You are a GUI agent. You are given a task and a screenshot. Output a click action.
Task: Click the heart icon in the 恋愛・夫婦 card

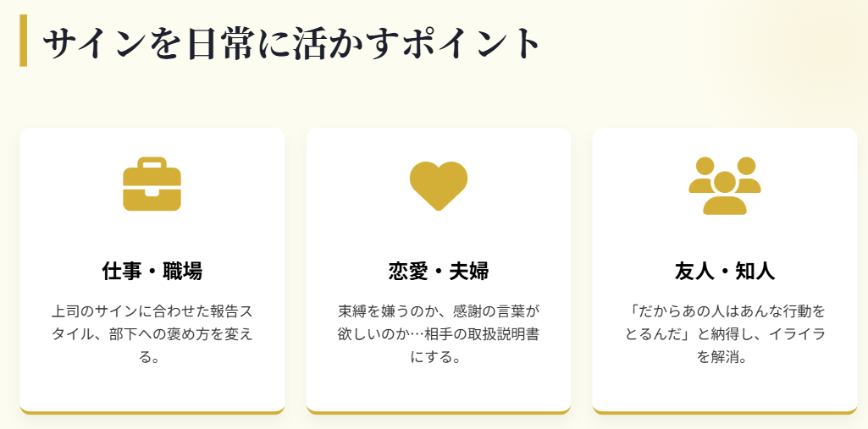pos(439,185)
